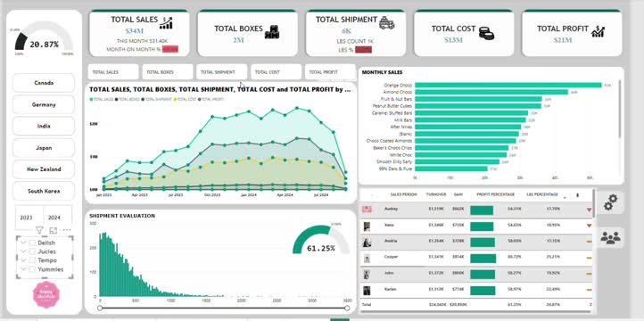
Task: Open more options ellipsis on slicer
Action: (67, 230)
